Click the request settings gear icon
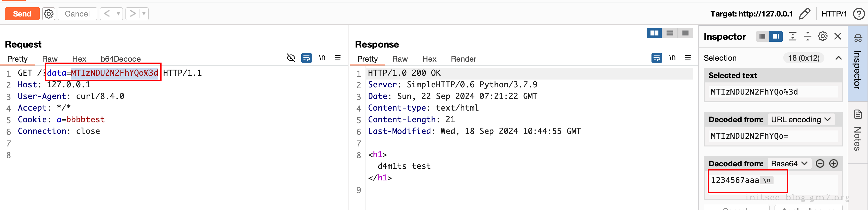The width and height of the screenshot is (868, 210). click(x=48, y=14)
